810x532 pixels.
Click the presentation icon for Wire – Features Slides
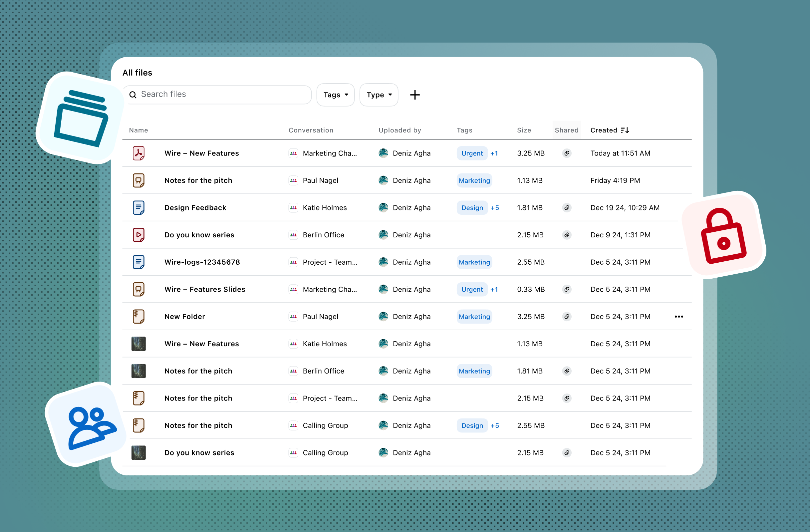coord(138,289)
